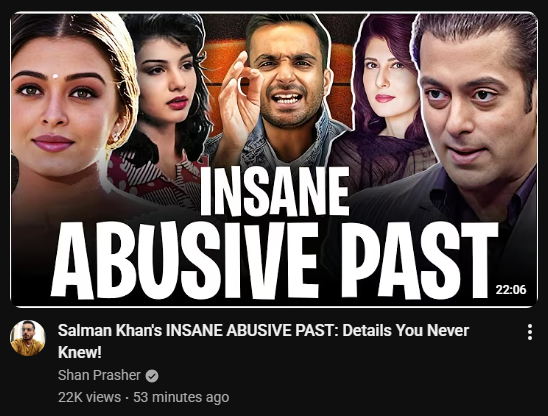Click the word Knew! in the title

tap(80, 352)
